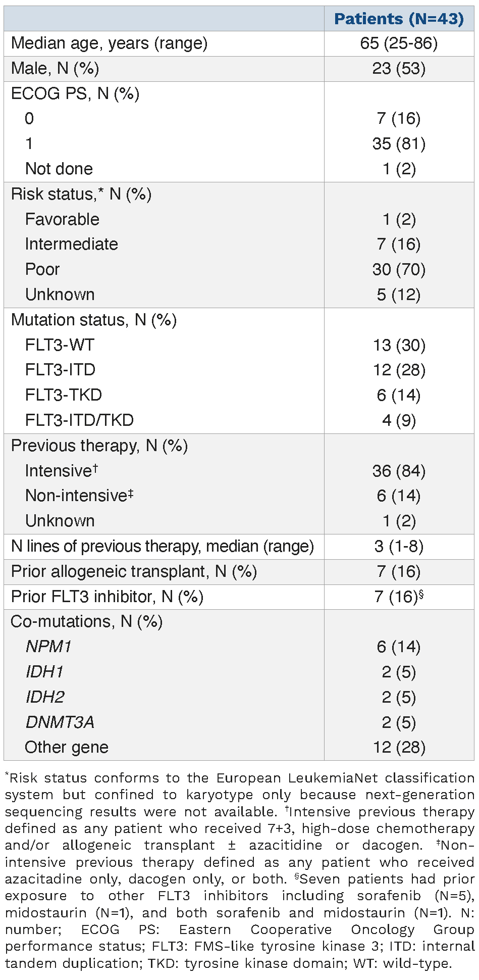Click the "Not done" row label
The height and width of the screenshot is (980, 479).
point(59,169)
